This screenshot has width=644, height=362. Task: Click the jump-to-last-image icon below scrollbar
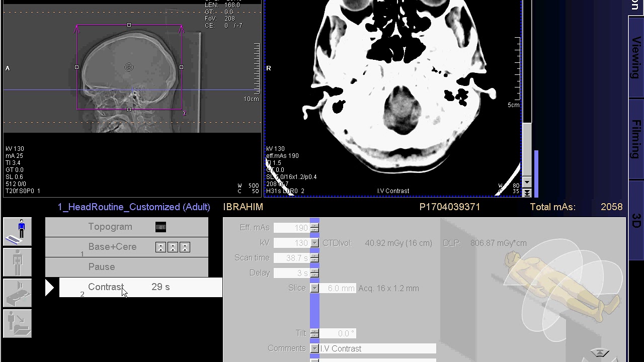click(x=527, y=193)
